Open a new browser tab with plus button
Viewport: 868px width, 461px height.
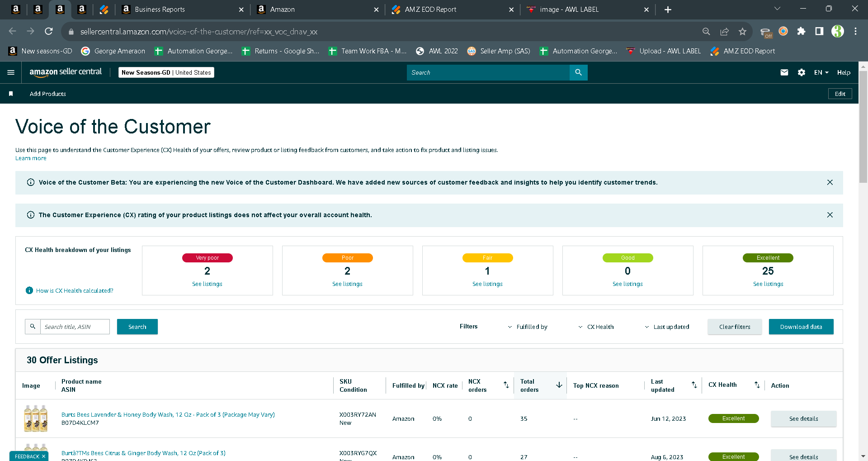668,10
